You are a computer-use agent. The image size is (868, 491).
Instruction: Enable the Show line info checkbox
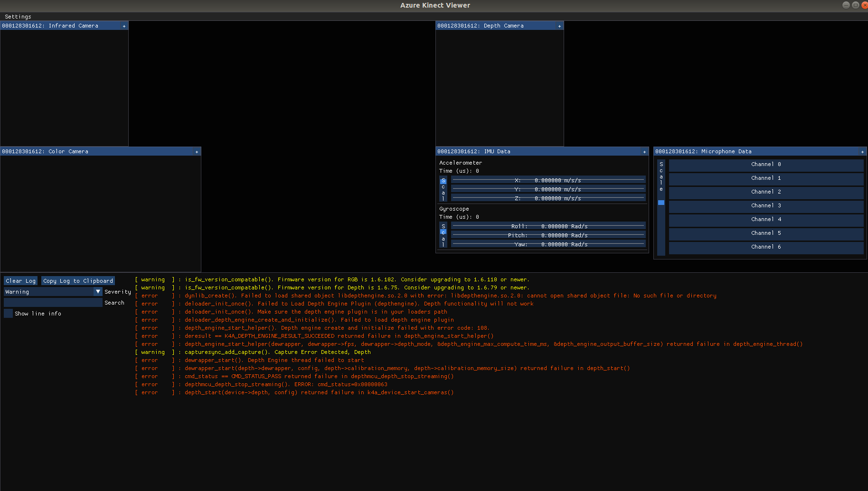tap(8, 313)
